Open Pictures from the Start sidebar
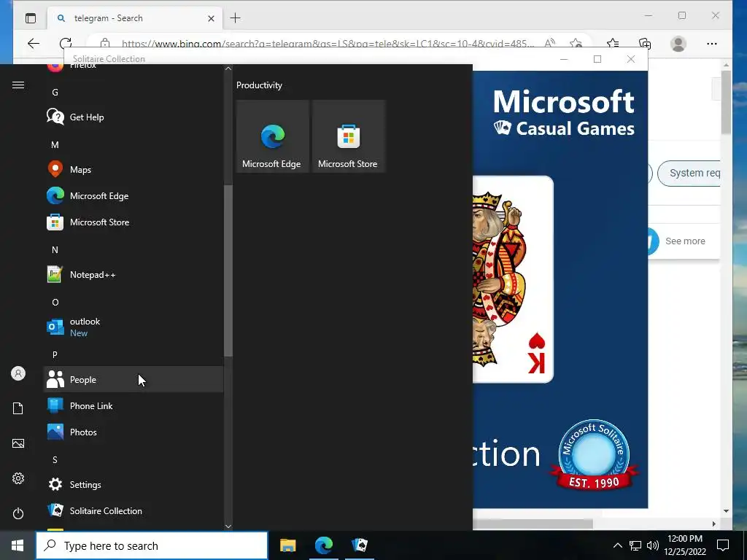 tap(18, 443)
